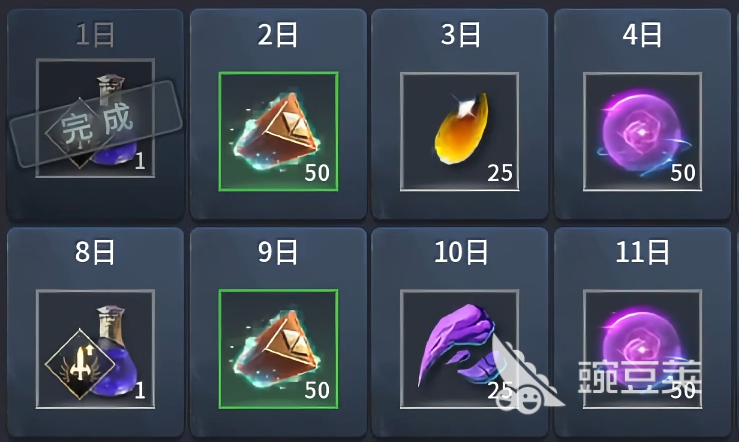The height and width of the screenshot is (442, 739).
Task: Select the purple orb reward for 4日
Action: coord(642,131)
